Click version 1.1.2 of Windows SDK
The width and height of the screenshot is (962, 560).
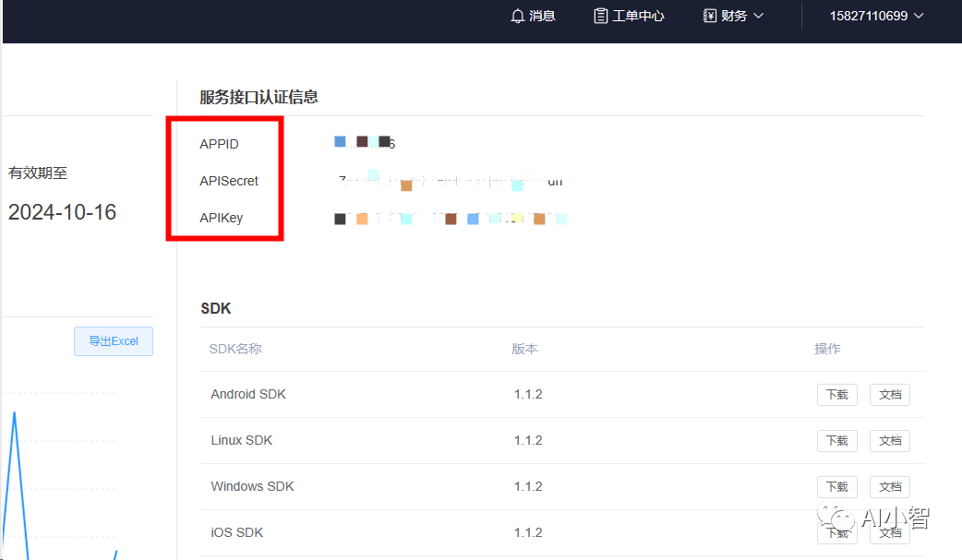528,486
